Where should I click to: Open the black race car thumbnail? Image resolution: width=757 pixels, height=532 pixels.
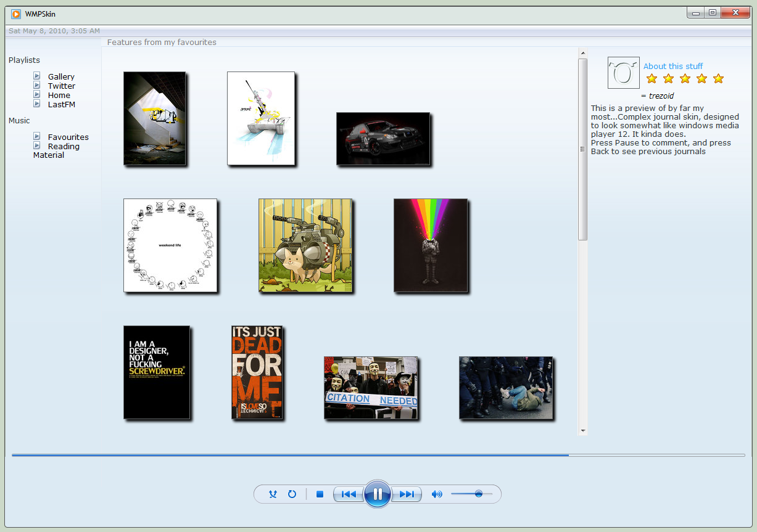[383, 139]
